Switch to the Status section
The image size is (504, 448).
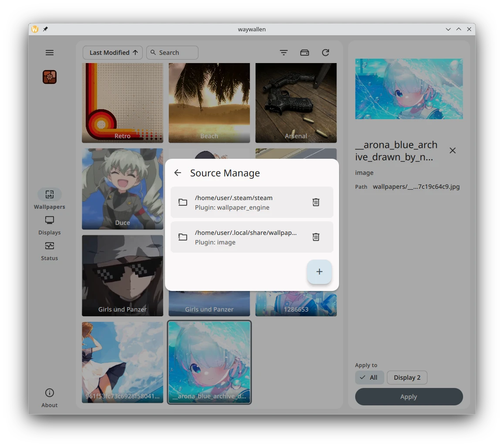(50, 251)
